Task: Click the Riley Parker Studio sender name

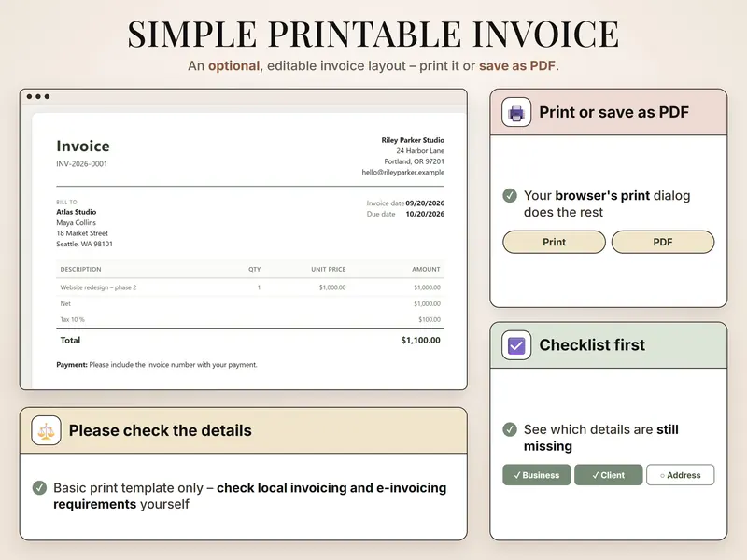Action: 413,140
